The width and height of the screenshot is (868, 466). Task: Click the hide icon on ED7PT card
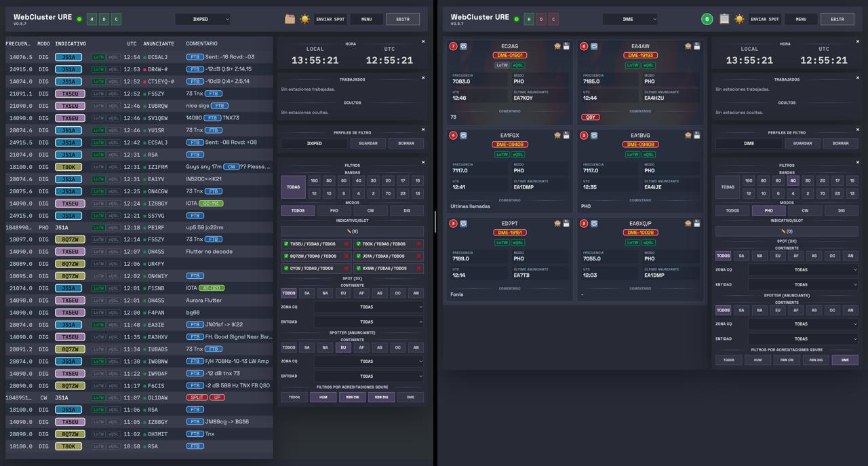click(x=557, y=223)
